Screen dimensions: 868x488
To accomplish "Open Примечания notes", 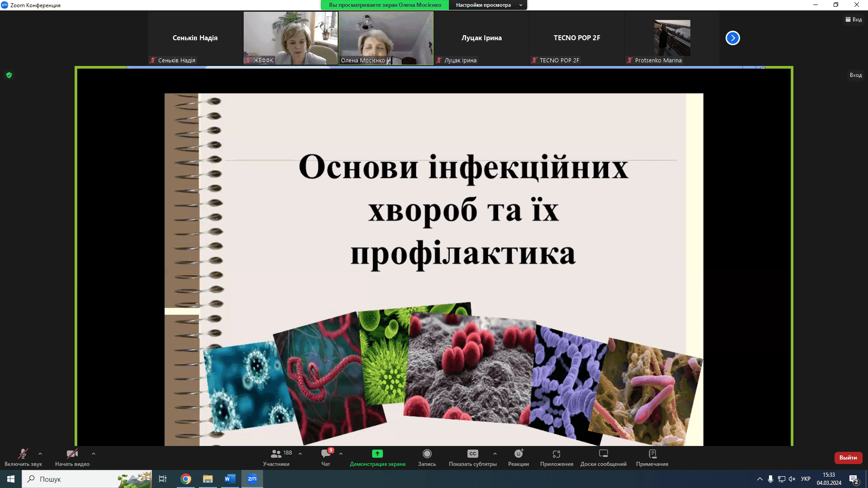I will tap(652, 457).
